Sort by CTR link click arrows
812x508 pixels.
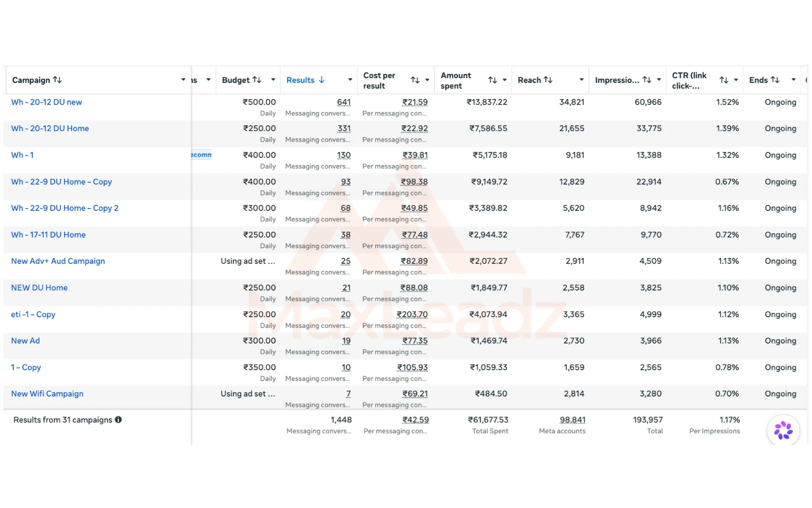(x=724, y=80)
